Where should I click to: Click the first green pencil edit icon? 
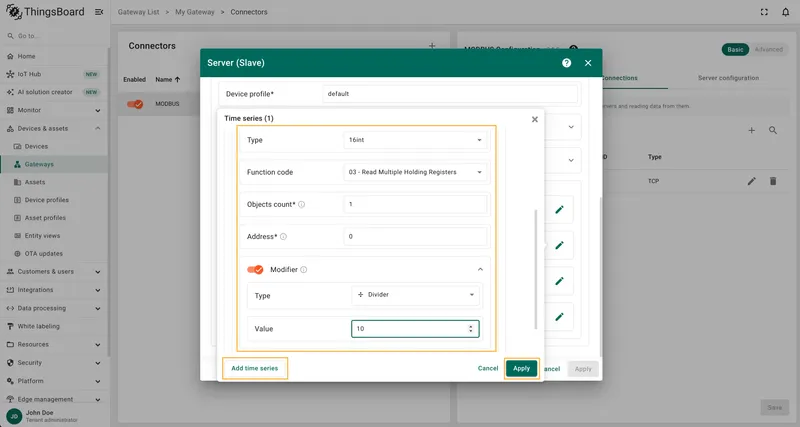tap(559, 210)
